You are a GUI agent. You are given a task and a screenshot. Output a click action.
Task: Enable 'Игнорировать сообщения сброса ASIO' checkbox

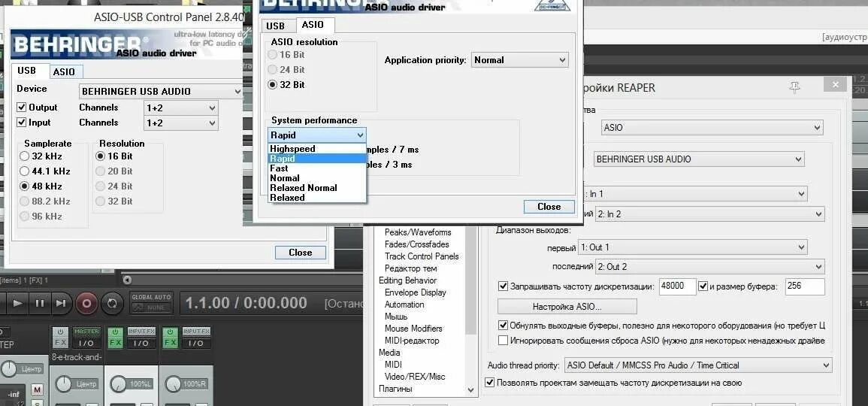coord(504,340)
